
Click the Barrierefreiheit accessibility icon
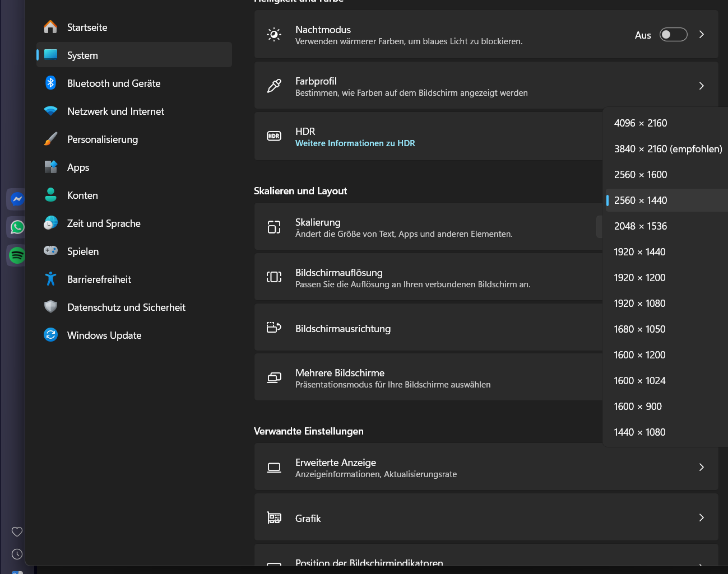point(50,279)
